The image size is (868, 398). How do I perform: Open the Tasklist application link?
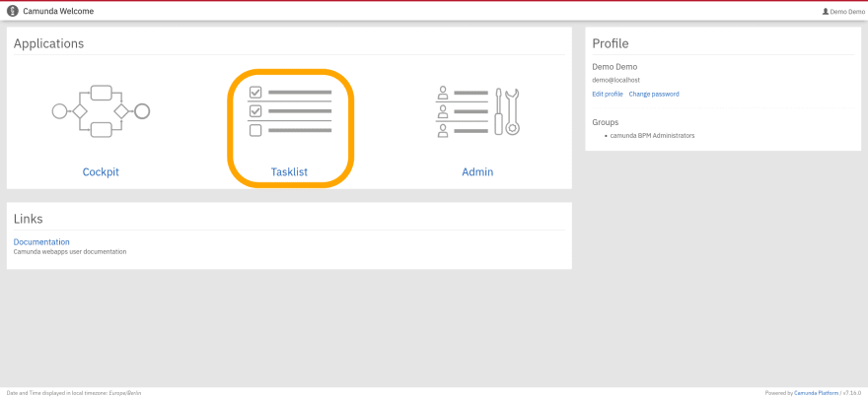290,172
